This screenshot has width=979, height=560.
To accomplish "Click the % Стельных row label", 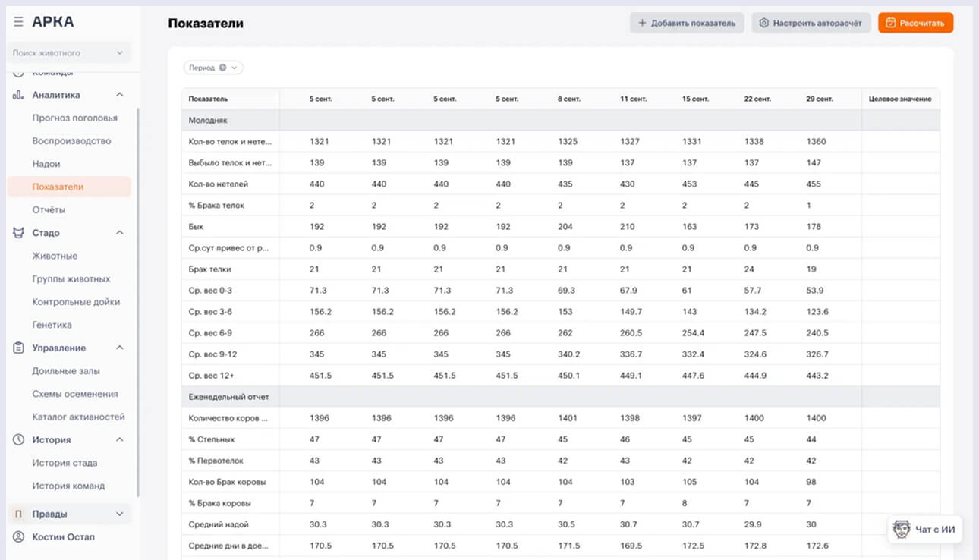I will click(212, 439).
